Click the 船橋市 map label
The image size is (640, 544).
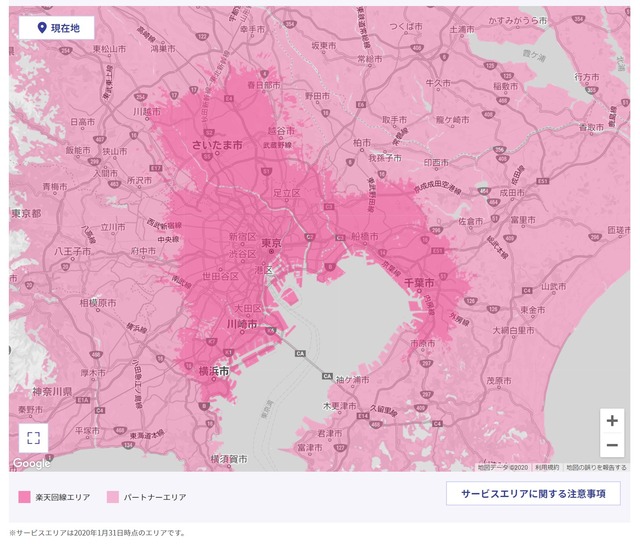[365, 236]
